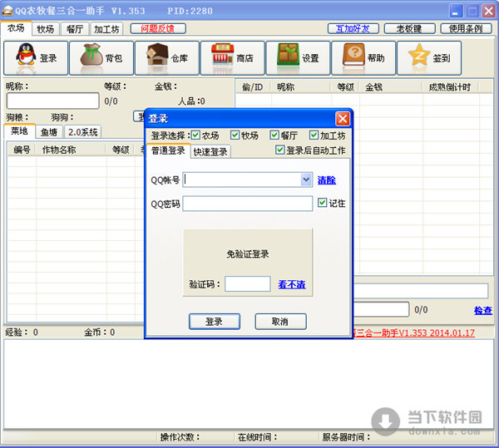The image size is (499, 448).
Task: Click the 看不清 captcha link
Action: coord(292,284)
